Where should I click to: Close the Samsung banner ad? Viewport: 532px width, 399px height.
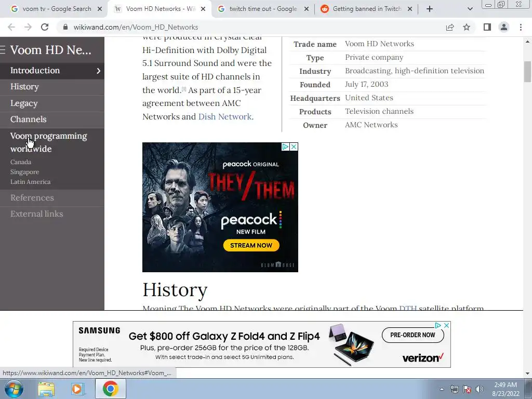point(446,325)
